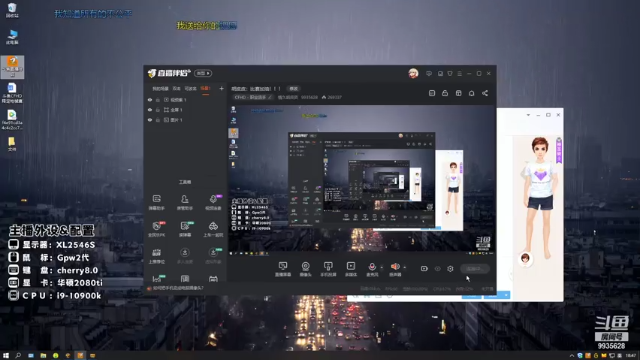Open streaming settings gear beside start button

click(x=450, y=269)
